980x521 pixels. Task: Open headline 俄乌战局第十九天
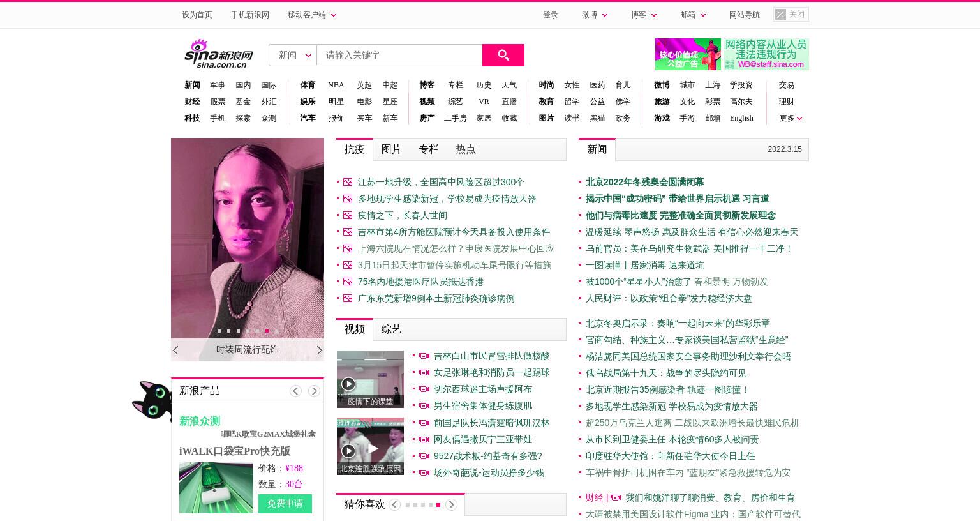[666, 373]
